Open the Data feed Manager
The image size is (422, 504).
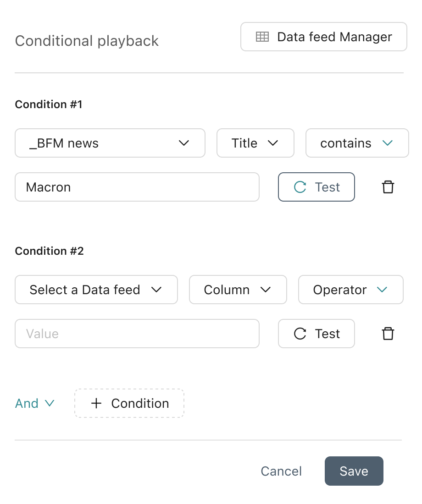coord(324,37)
